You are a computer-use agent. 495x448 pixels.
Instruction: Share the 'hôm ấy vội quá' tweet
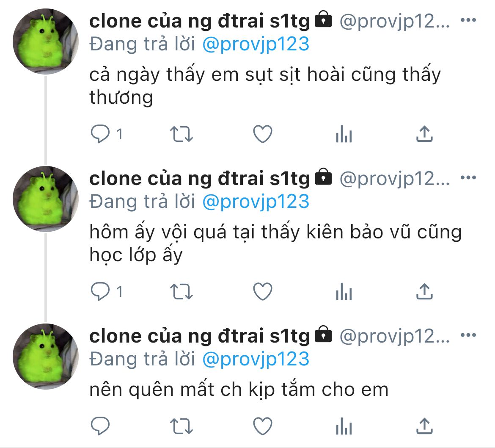click(424, 291)
